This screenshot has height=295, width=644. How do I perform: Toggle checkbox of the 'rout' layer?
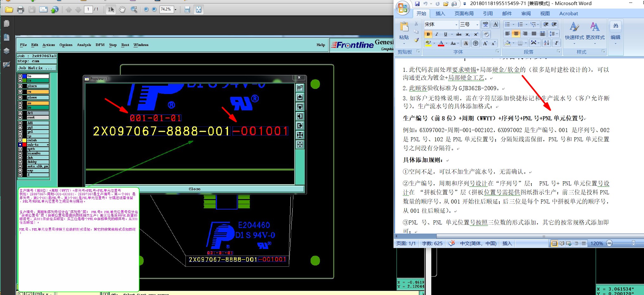20,117
